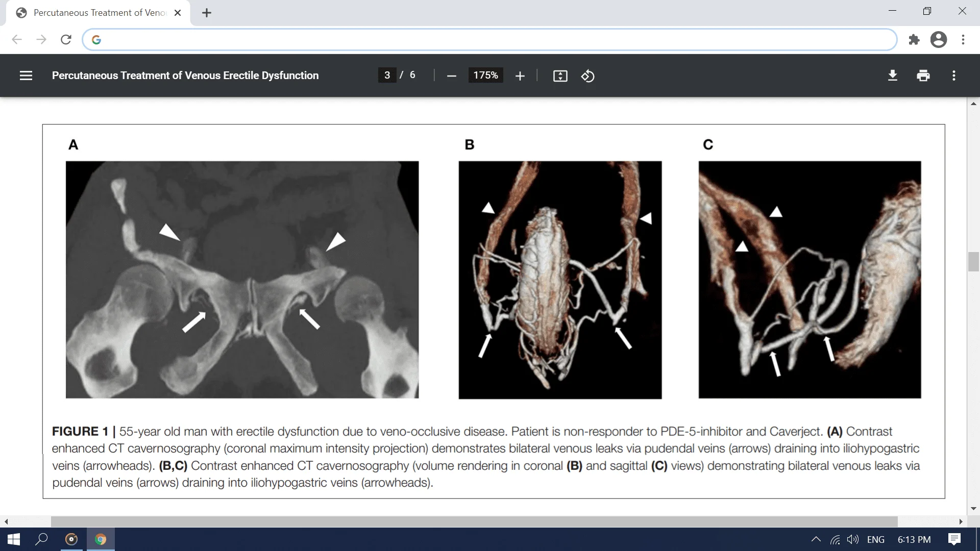Click the address bar input field
980x551 pixels.
pos(489,39)
